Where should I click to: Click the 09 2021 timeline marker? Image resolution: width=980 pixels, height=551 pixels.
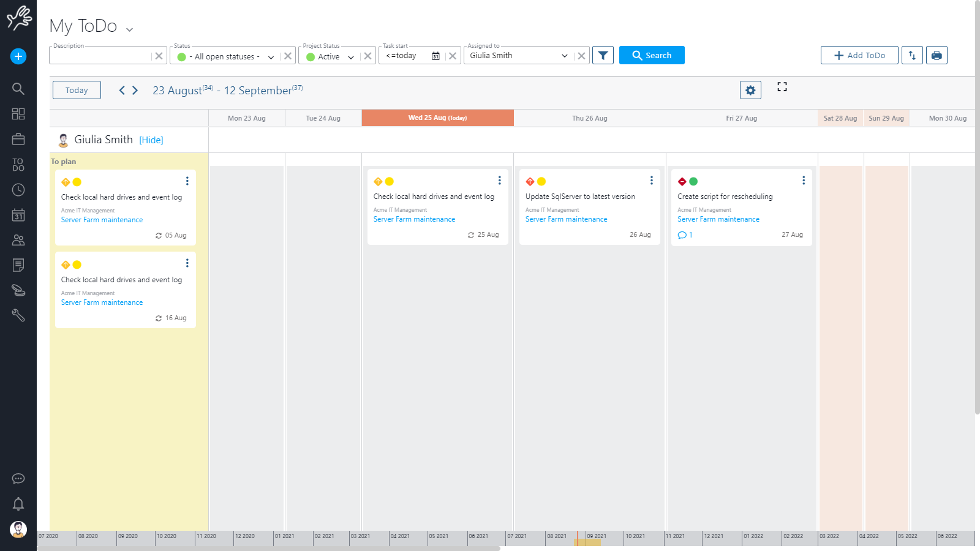597,536
